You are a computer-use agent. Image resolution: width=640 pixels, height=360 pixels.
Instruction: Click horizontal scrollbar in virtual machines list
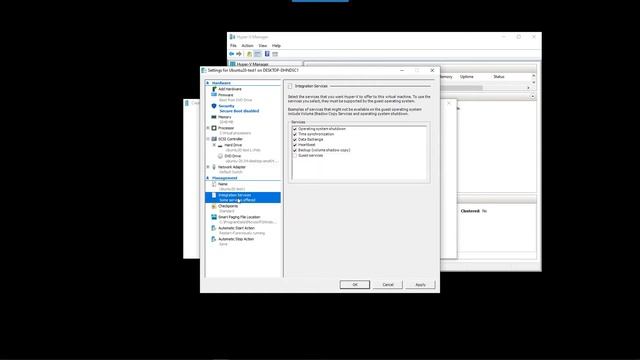click(461, 88)
